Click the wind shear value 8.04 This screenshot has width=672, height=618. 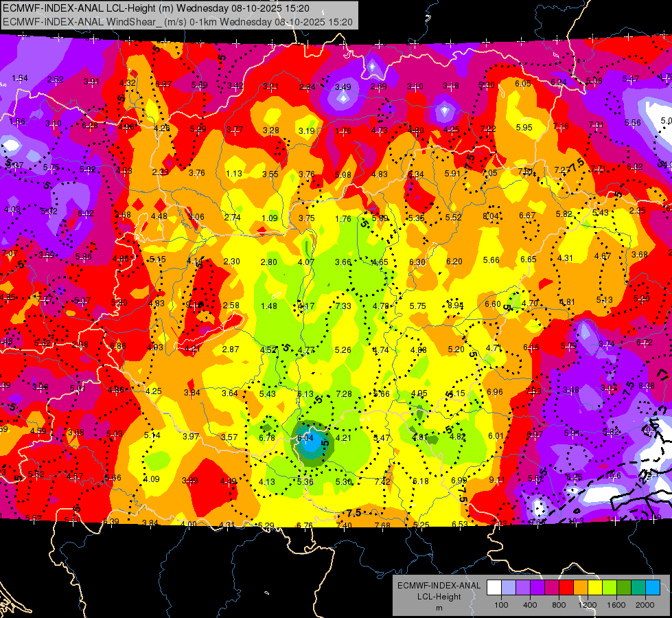coord(491,216)
